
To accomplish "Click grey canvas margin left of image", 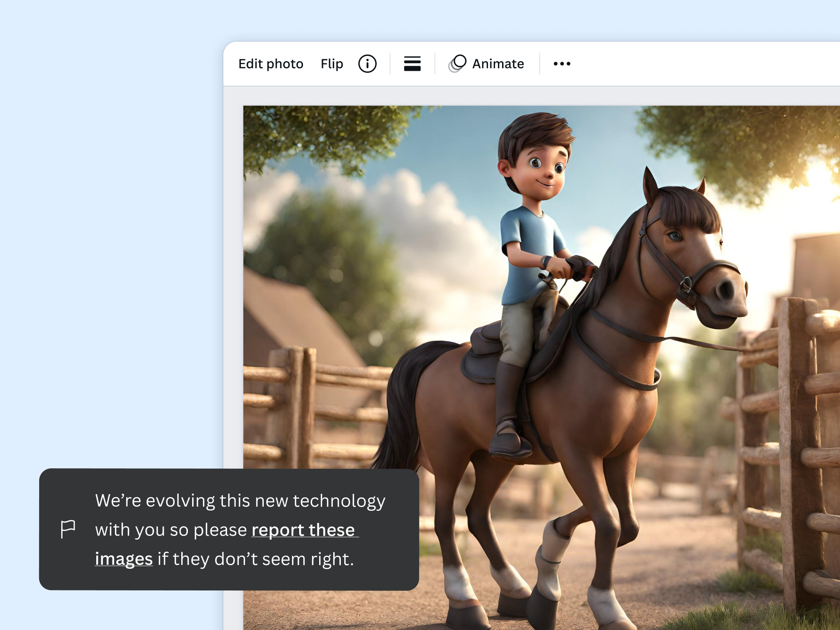I will coord(233,292).
